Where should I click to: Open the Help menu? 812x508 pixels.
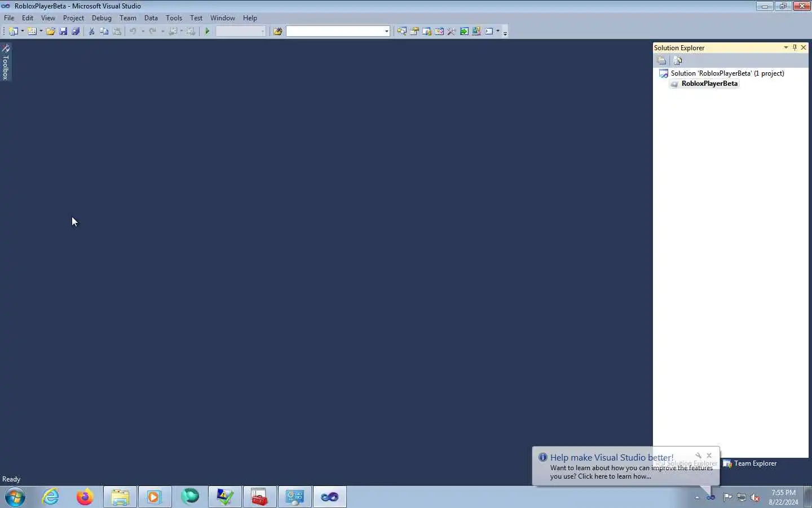(x=250, y=18)
